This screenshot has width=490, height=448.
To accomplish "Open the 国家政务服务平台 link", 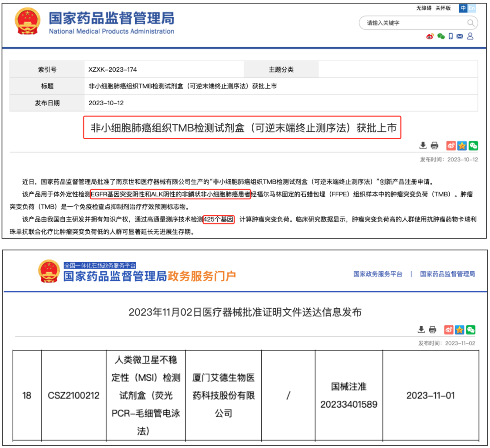I will point(378,274).
